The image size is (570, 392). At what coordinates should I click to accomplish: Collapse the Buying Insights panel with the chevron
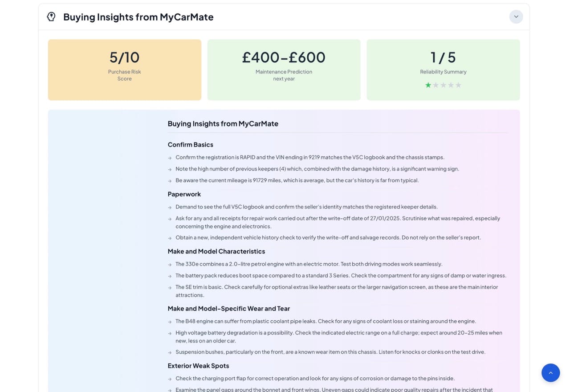[516, 17]
